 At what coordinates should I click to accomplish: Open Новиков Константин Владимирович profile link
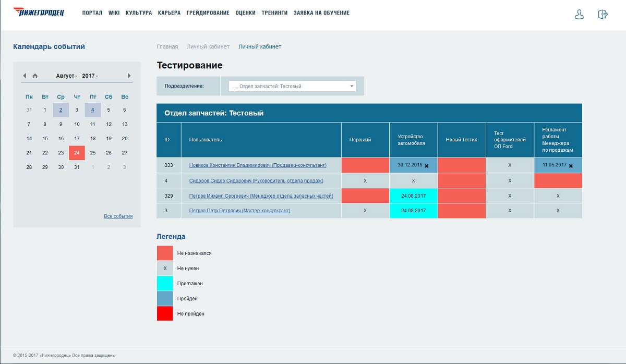click(x=257, y=165)
